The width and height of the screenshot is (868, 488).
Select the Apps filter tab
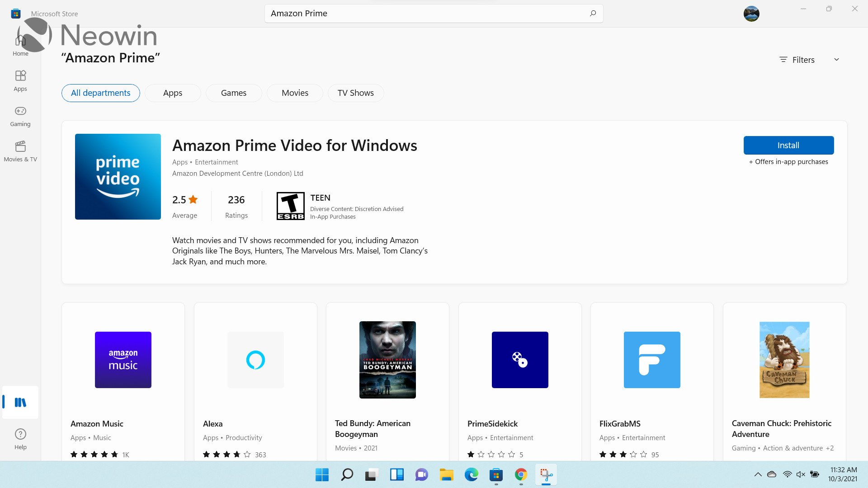pos(173,93)
